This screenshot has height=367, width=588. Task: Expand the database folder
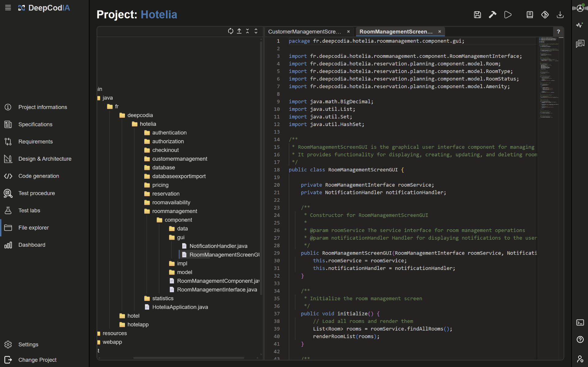tap(160, 168)
